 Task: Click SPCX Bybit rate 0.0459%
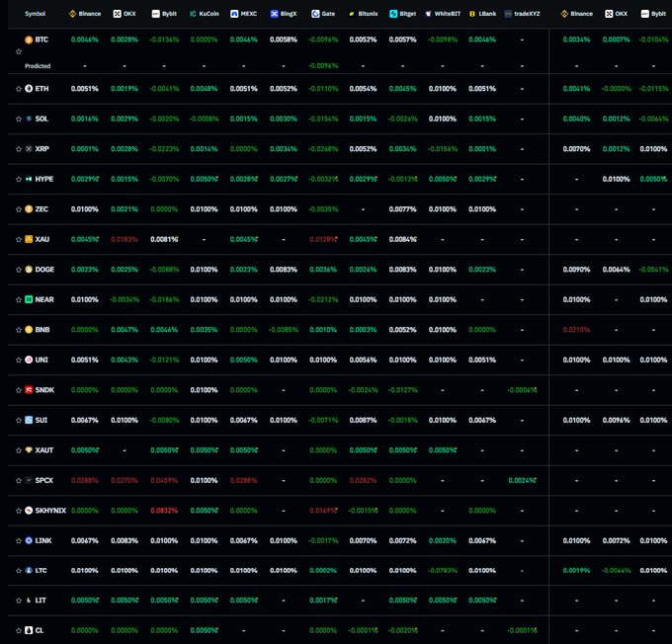click(164, 480)
